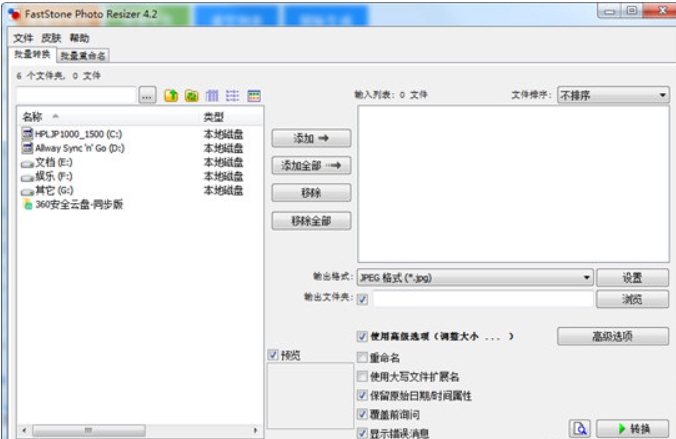Click the preview conversion magnifier icon
676x439 pixels.
[579, 428]
